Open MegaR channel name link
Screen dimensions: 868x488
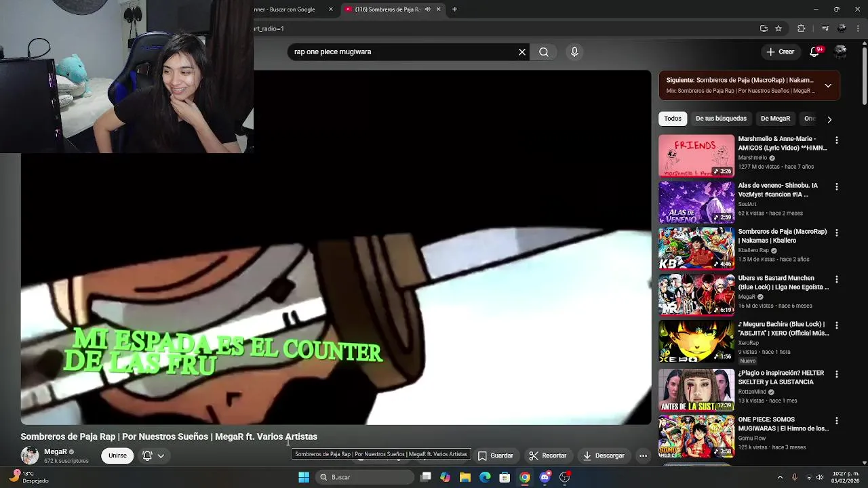click(56, 451)
